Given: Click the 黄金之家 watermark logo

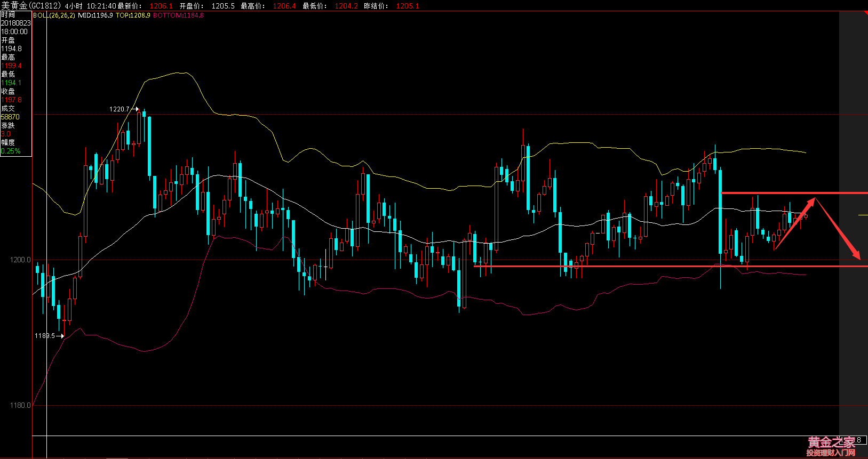Looking at the screenshot, I should 831,446.
